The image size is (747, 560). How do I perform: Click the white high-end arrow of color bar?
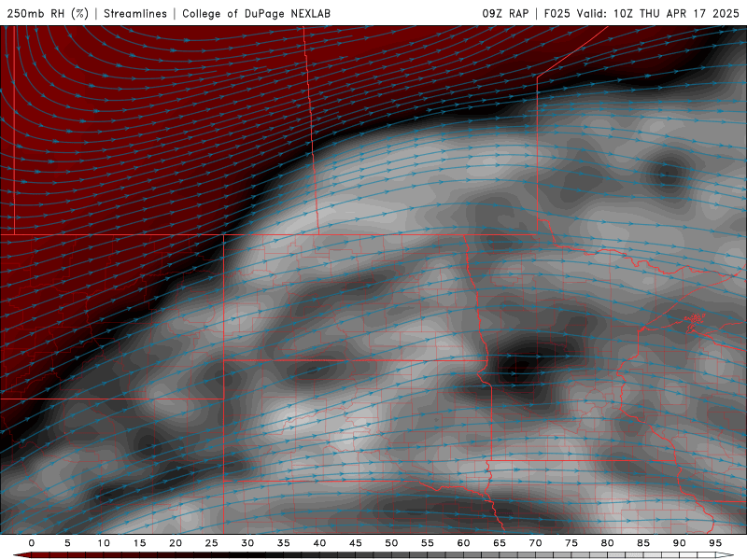tap(725, 555)
